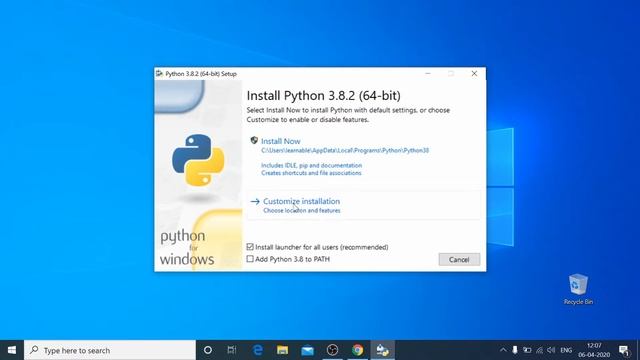This screenshot has height=360, width=640.
Task: Open the Windows Start menu
Action: click(x=12, y=350)
